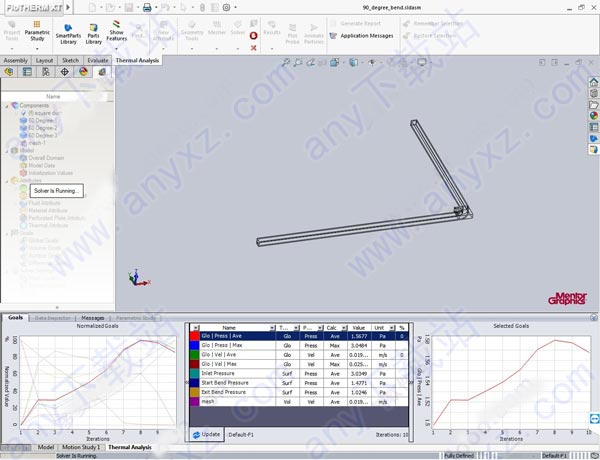
Task: Click the options gear icon in title toolbar
Action: 227,7
